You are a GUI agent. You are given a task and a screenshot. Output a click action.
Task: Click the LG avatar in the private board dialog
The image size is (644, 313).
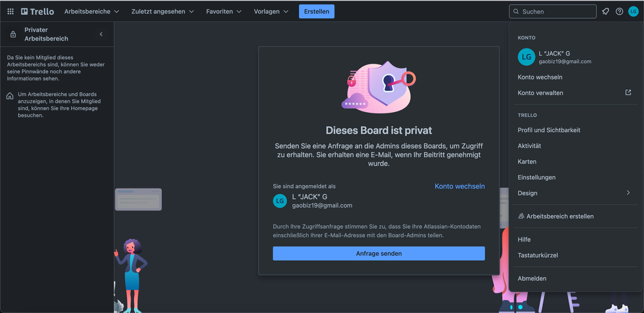coord(280,200)
